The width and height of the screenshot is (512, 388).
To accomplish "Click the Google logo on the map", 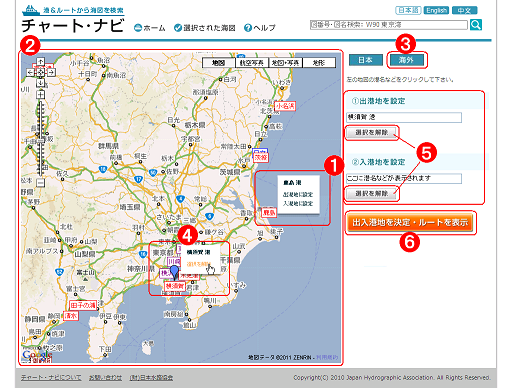I will (x=37, y=354).
